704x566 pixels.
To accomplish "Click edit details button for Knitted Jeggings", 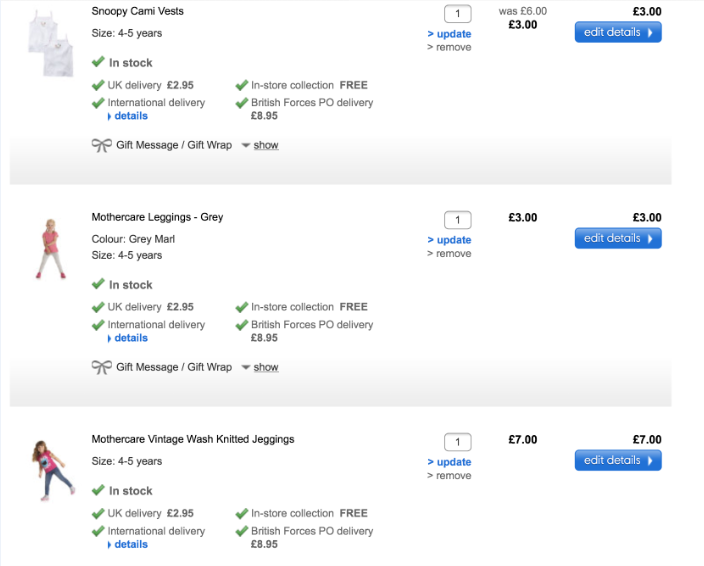I will pos(617,460).
